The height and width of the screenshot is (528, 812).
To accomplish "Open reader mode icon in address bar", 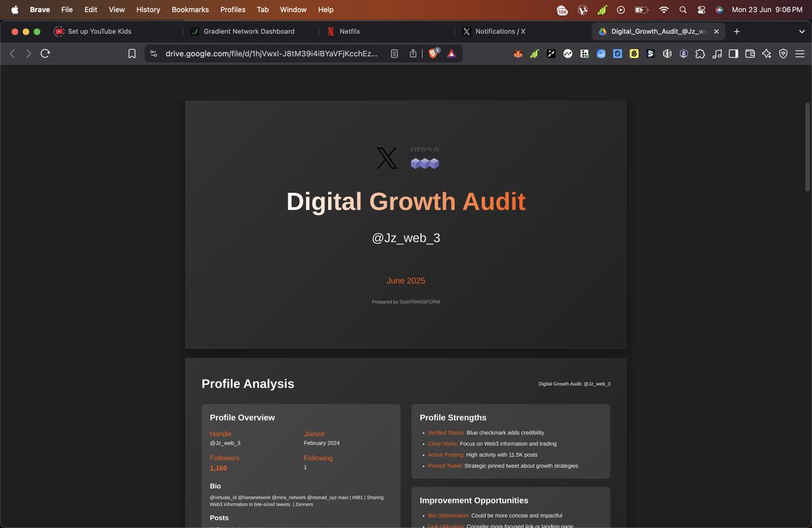I will [394, 53].
